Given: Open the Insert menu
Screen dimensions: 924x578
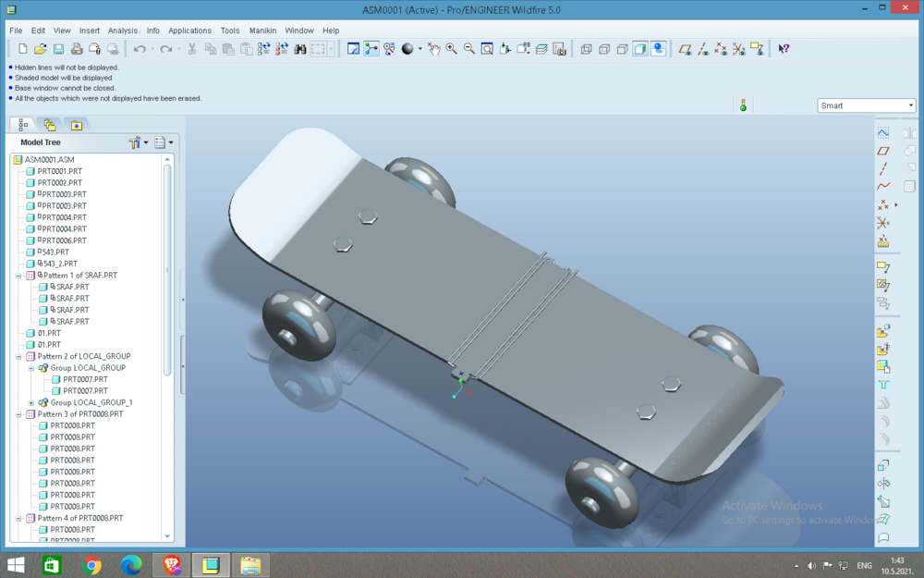Looking at the screenshot, I should click(90, 31).
